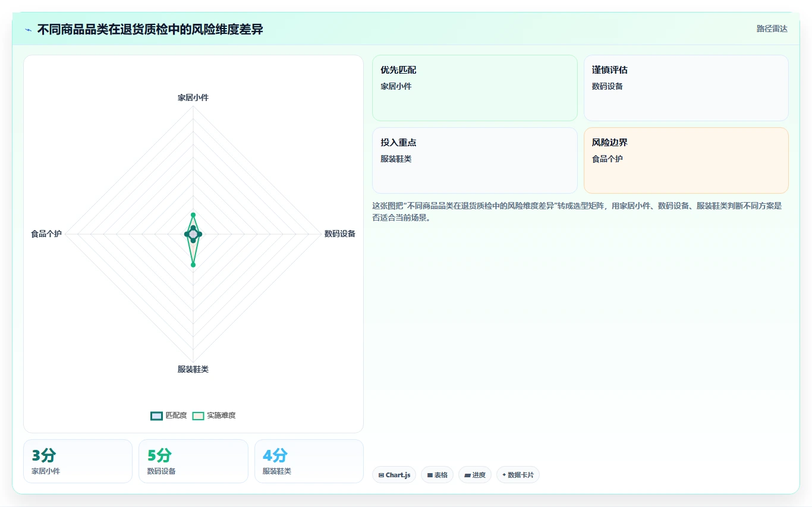Click the 数据卡片 sparkle icon

[x=504, y=475]
